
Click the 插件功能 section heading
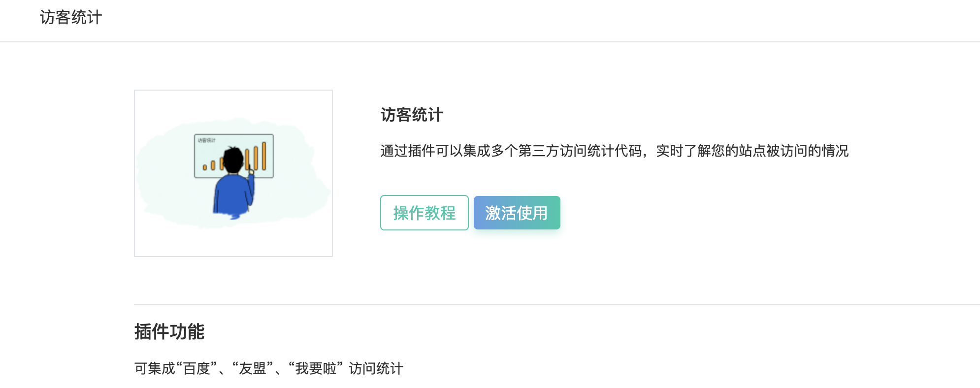[169, 331]
